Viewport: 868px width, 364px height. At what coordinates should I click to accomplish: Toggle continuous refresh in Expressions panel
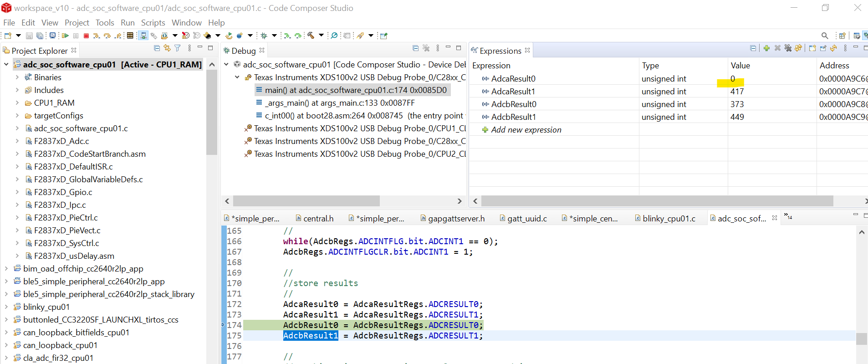click(x=833, y=48)
